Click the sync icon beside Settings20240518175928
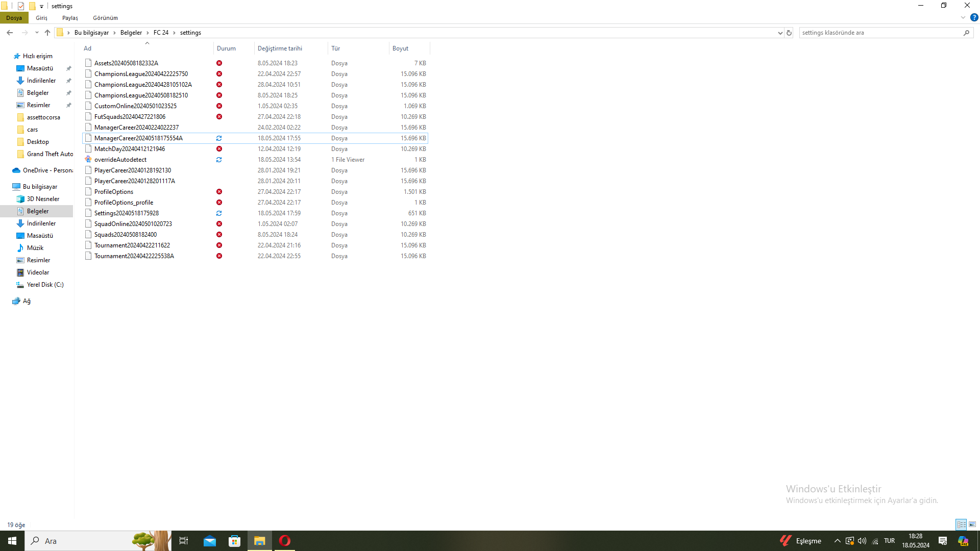Image resolution: width=980 pixels, height=551 pixels. [x=219, y=213]
